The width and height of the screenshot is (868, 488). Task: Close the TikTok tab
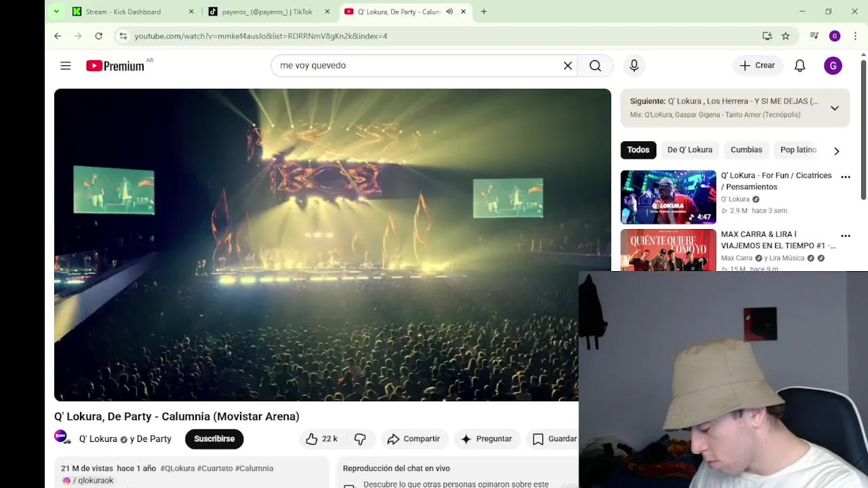click(327, 12)
